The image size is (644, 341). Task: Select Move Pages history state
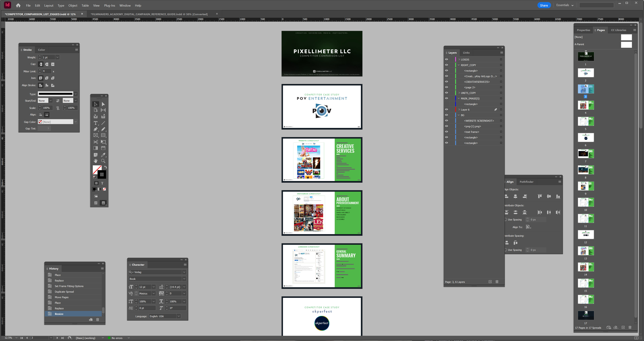point(74,297)
